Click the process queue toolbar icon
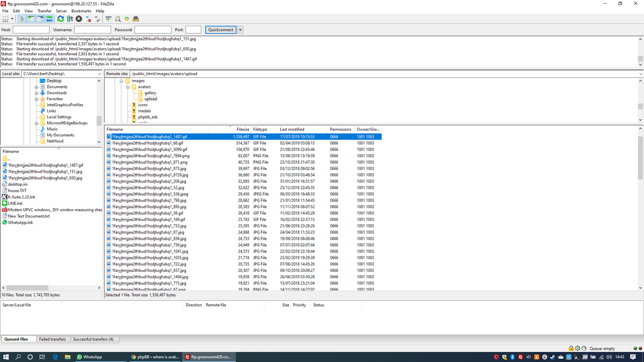Image resolution: width=644 pixels, height=362 pixels. coord(69,18)
